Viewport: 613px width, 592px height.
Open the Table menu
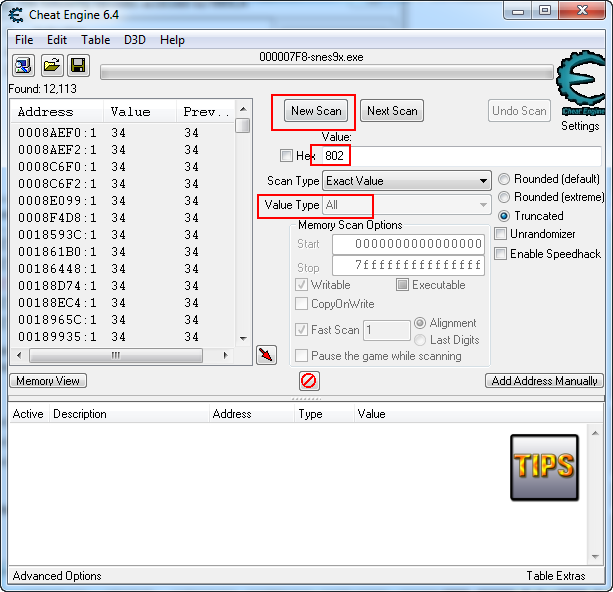point(95,40)
